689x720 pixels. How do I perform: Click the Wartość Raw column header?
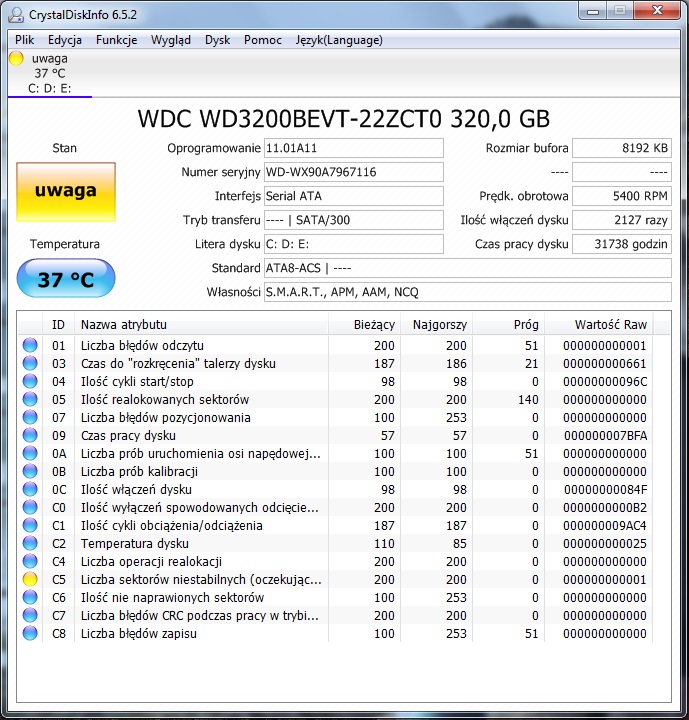pos(599,325)
